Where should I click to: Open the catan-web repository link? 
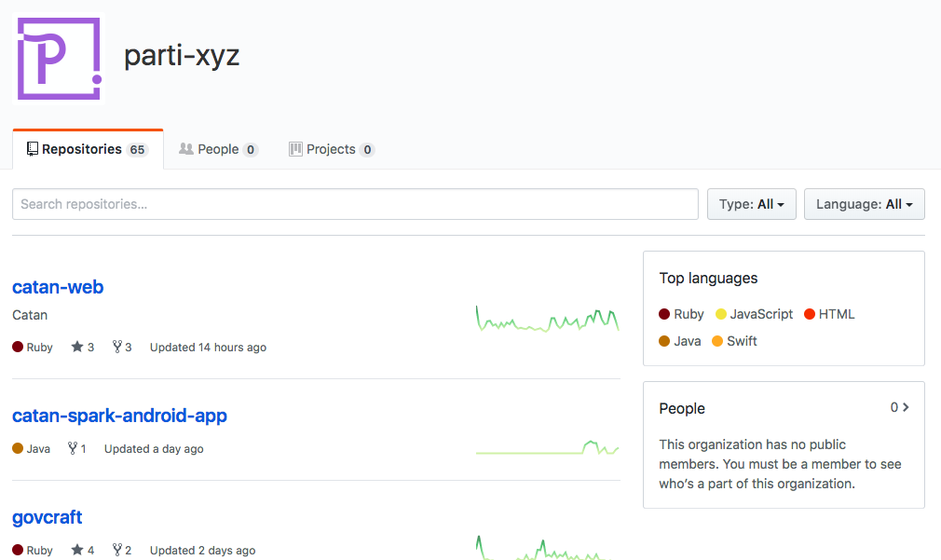(58, 287)
